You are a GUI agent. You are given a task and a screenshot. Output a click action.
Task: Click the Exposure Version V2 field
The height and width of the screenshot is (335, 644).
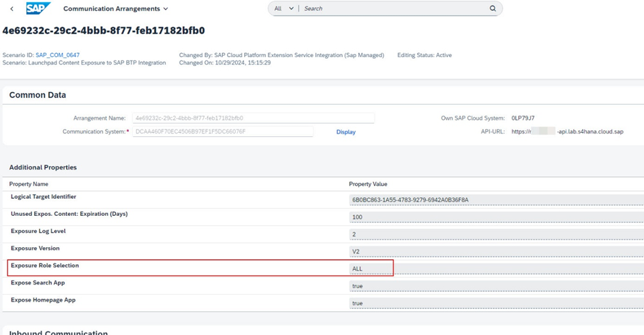(x=495, y=251)
